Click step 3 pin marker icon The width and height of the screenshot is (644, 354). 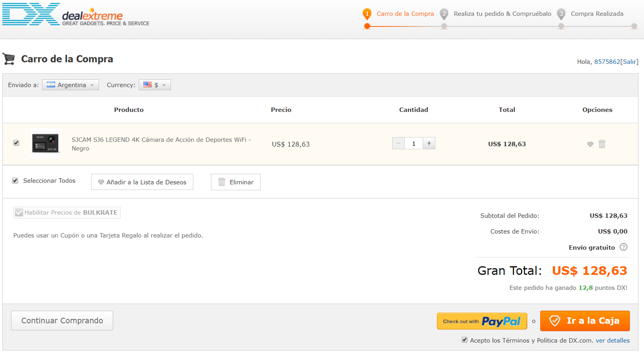coord(561,14)
